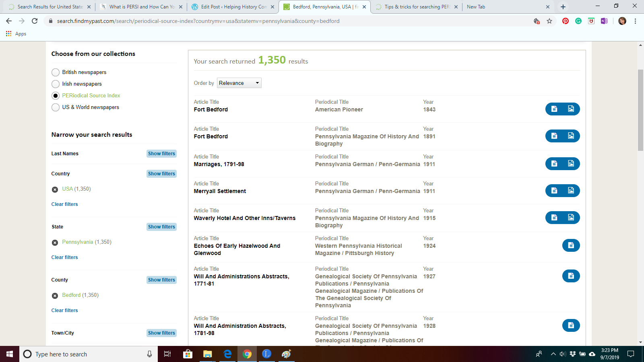Choose US & World newspapers collection option
The image size is (644, 362).
[x=56, y=107]
